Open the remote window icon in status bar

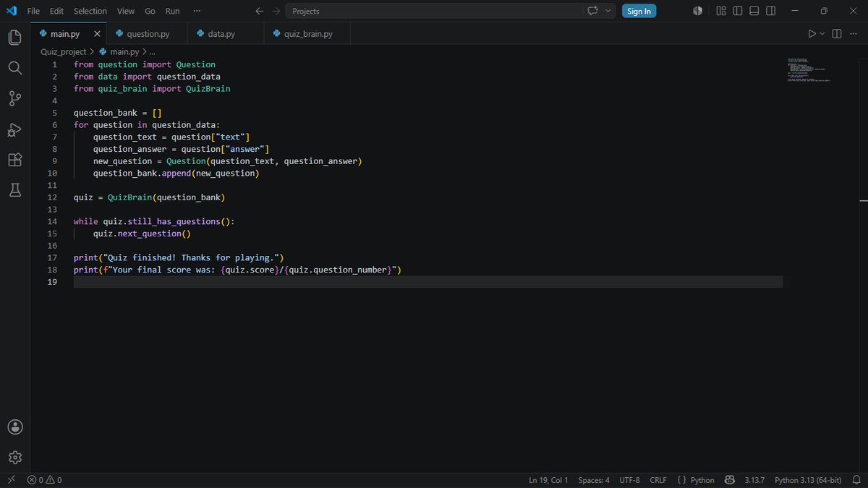tap(11, 480)
